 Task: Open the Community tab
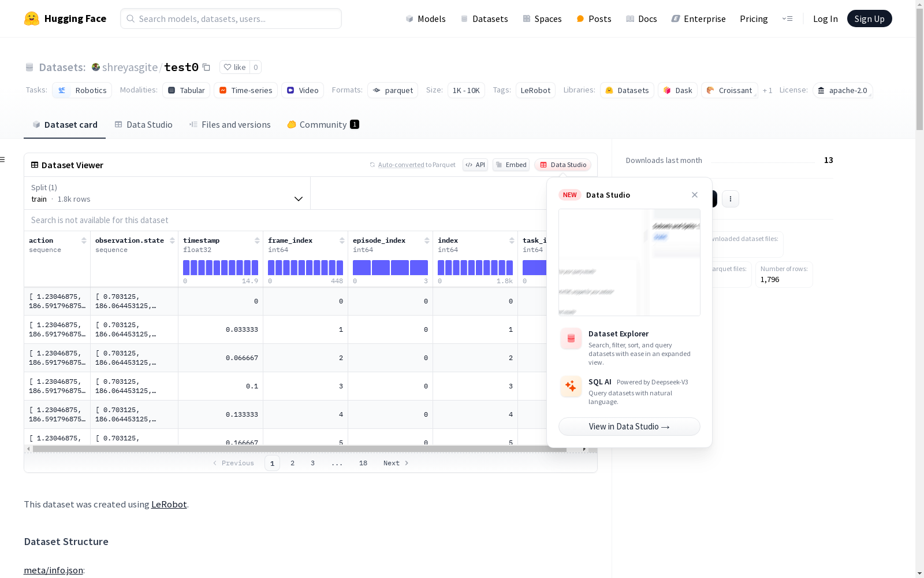[x=323, y=125]
